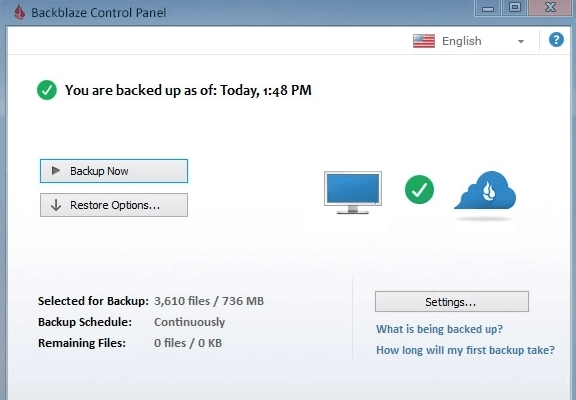The width and height of the screenshot is (576, 400).
Task: Click the US flag language icon
Action: [x=424, y=41]
